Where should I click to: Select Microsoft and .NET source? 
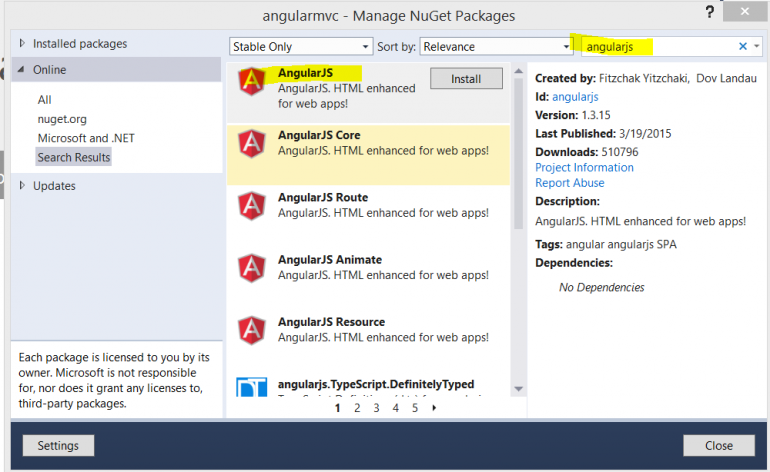point(86,138)
